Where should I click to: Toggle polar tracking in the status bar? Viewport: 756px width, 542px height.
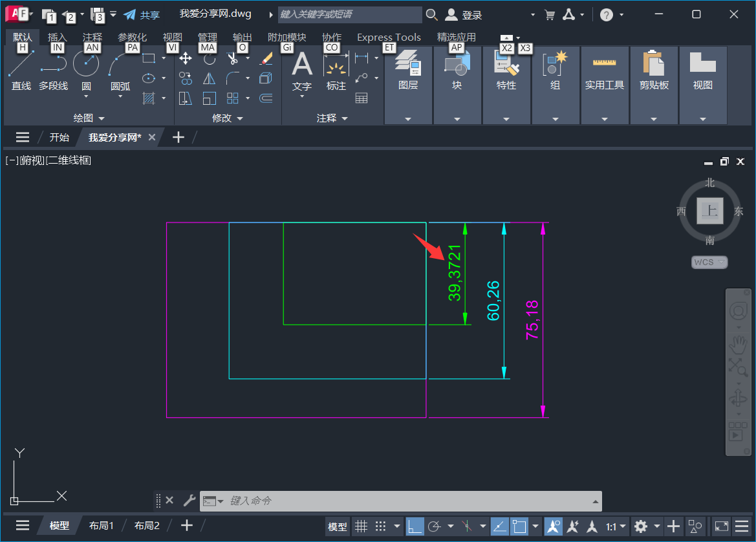(435, 526)
